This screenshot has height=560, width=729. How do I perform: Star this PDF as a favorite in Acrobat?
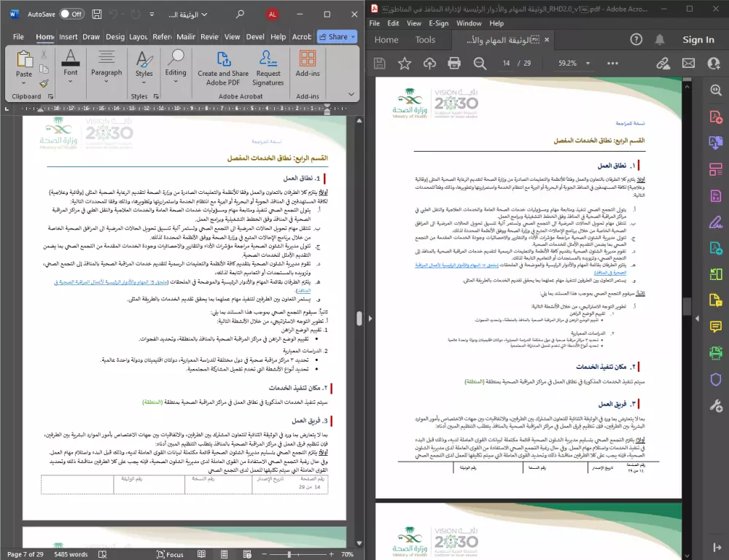403,63
